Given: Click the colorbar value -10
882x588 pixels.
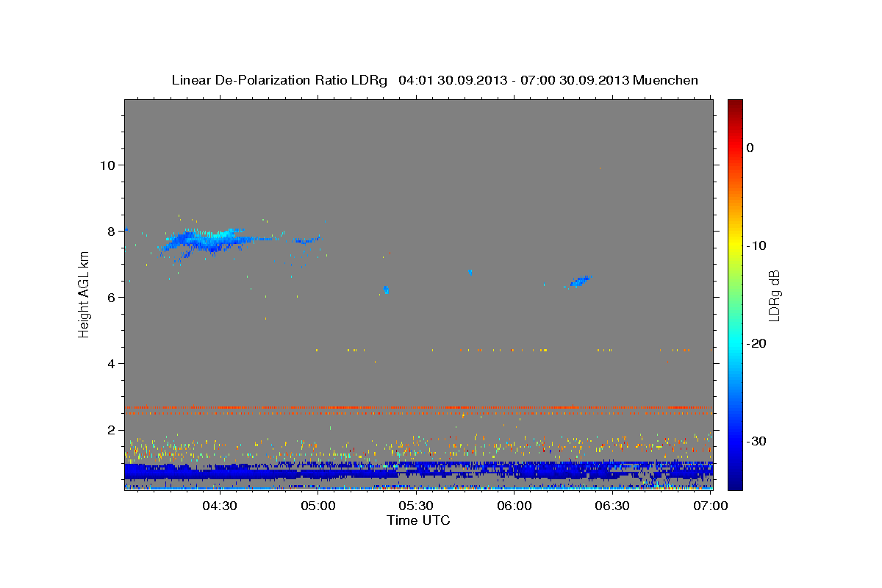Looking at the screenshot, I should tap(757, 245).
